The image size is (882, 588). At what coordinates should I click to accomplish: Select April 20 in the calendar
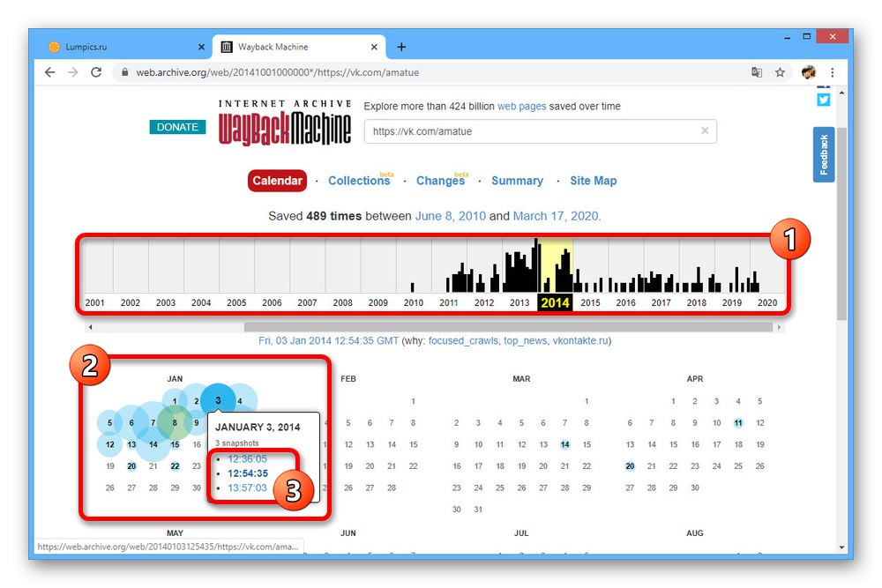point(630,466)
